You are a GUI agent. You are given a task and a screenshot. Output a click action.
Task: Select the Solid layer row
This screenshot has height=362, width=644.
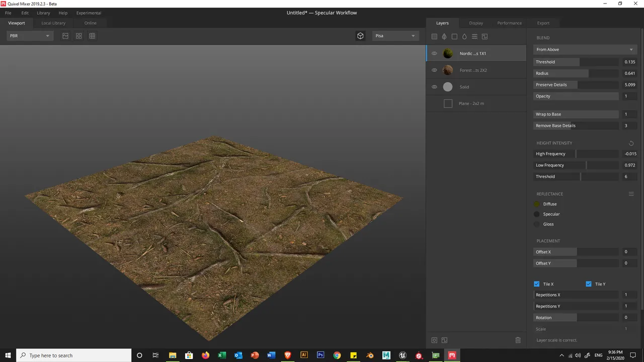pyautogui.click(x=476, y=87)
